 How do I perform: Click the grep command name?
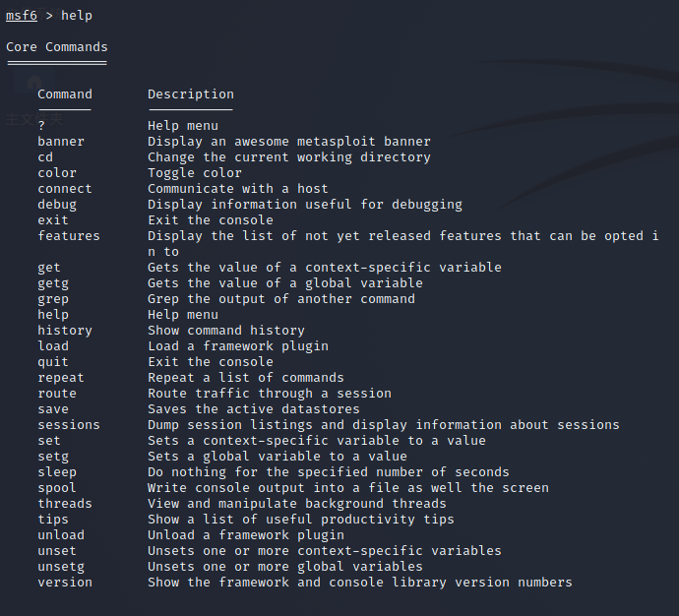click(x=53, y=299)
